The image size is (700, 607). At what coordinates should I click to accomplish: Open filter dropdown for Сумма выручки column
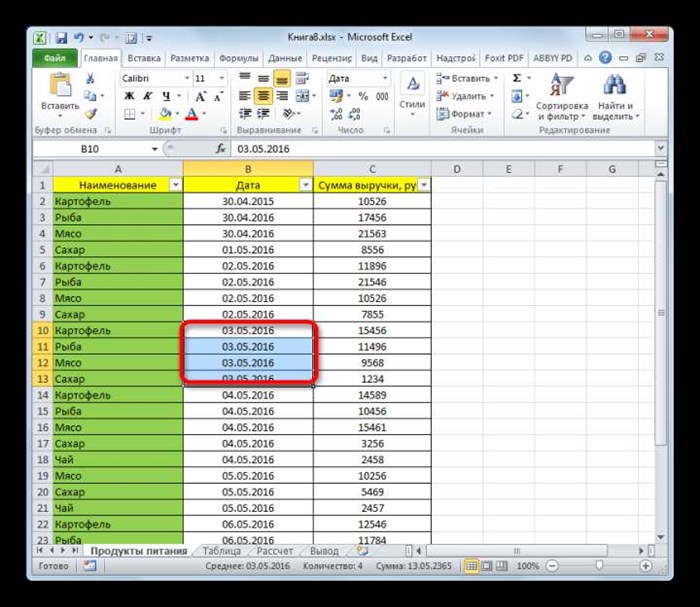click(x=424, y=185)
